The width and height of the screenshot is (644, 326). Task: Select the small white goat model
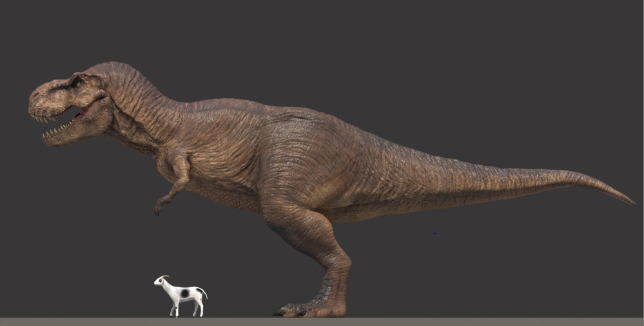181,296
